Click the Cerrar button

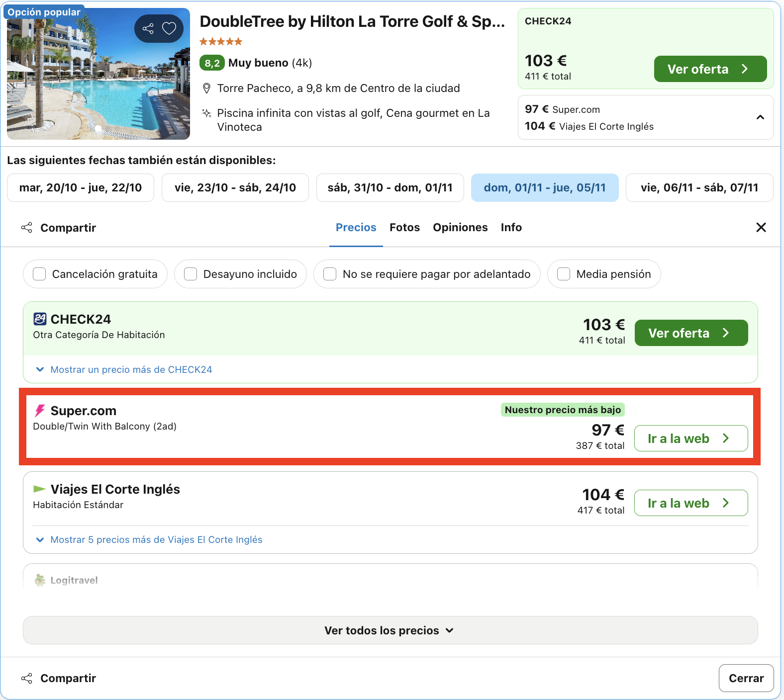746,678
